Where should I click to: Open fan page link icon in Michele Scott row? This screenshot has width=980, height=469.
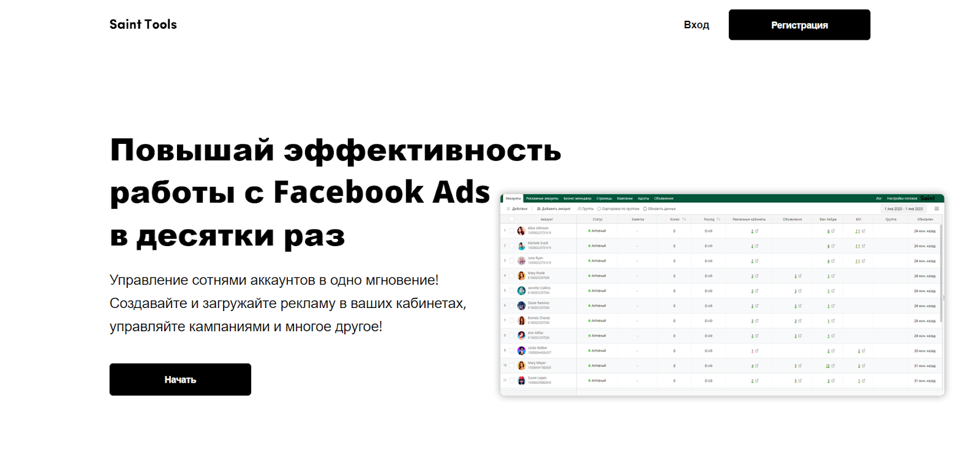pyautogui.click(x=832, y=246)
